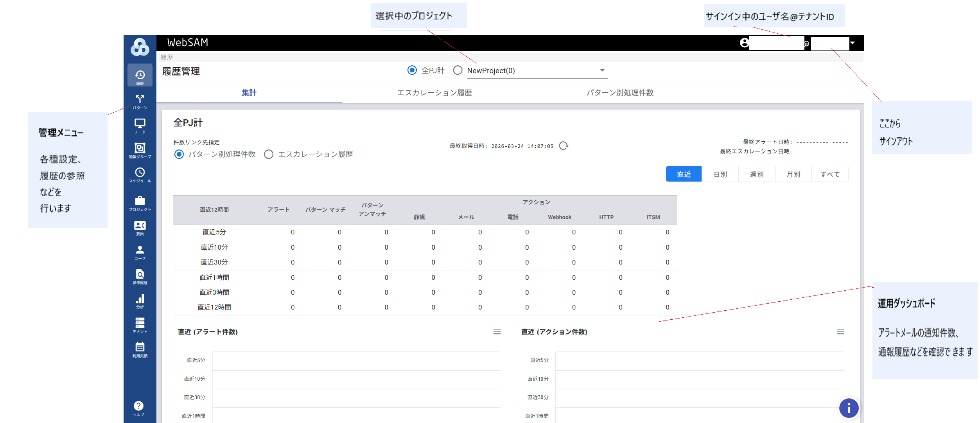
Task: Choose エスカレーション履歴 link target radio
Action: [269, 155]
